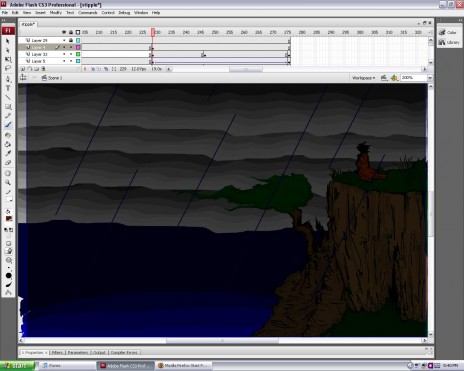Click the Insert Layer icon below layers
Viewport: 464px width, 371px height.
tap(23, 69)
